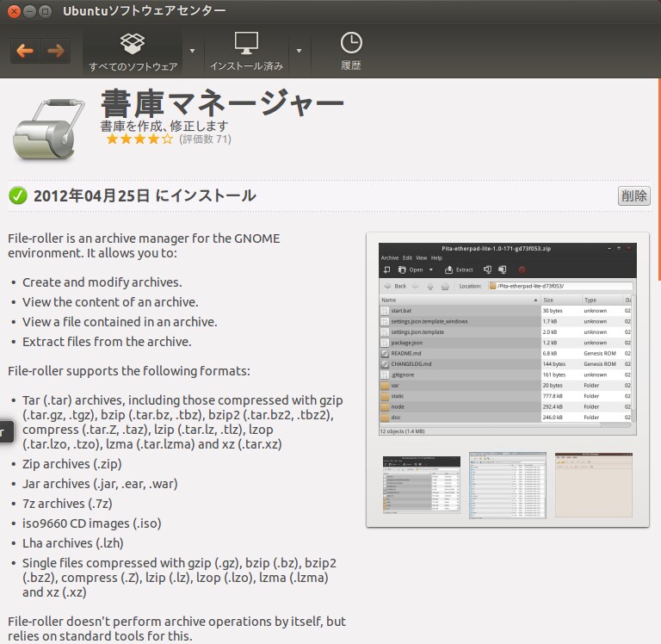Click the 2012年04月25日 にインストール text

point(145,195)
